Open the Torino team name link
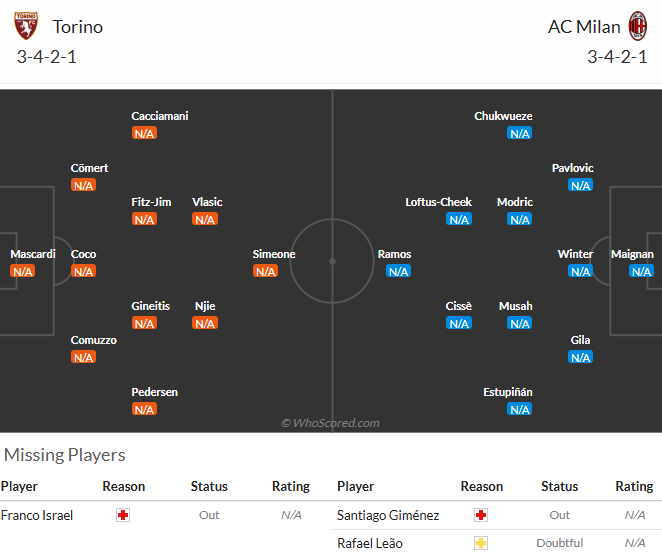 [78, 27]
